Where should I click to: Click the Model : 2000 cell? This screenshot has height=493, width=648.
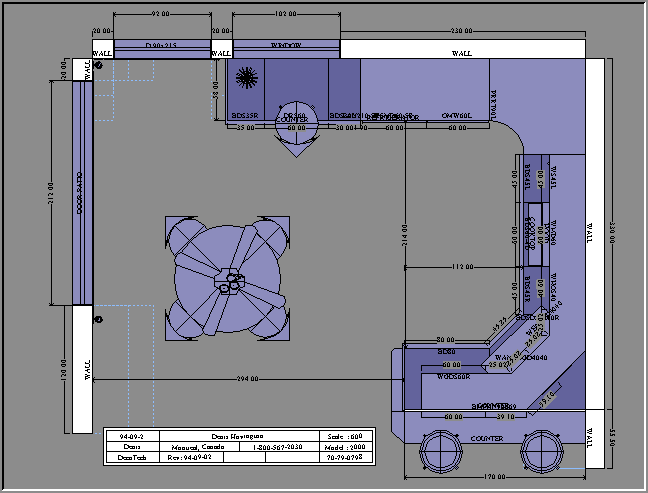click(346, 447)
